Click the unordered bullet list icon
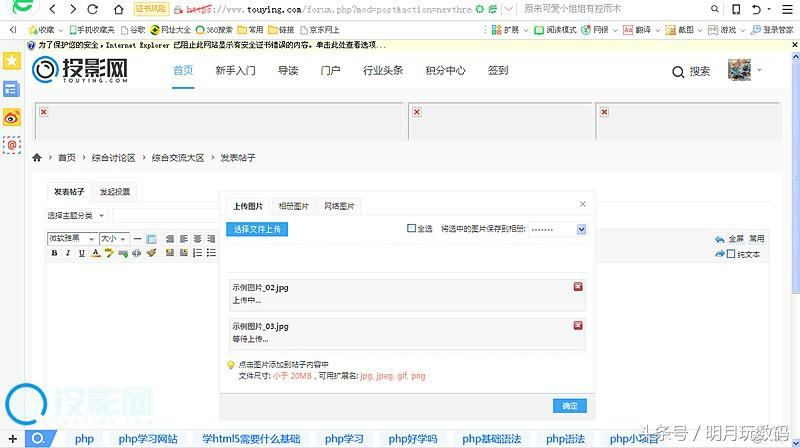Image resolution: width=800 pixels, height=448 pixels. pyautogui.click(x=211, y=253)
